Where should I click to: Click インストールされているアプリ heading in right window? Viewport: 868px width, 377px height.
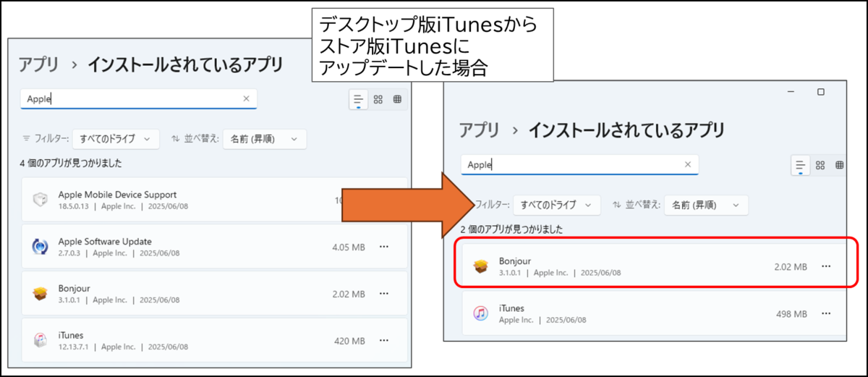(x=626, y=130)
